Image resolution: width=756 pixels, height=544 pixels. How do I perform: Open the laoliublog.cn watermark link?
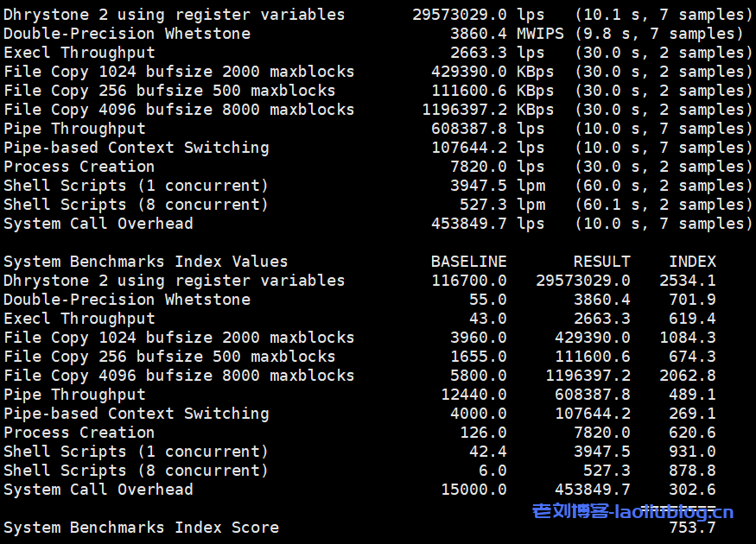click(632, 512)
